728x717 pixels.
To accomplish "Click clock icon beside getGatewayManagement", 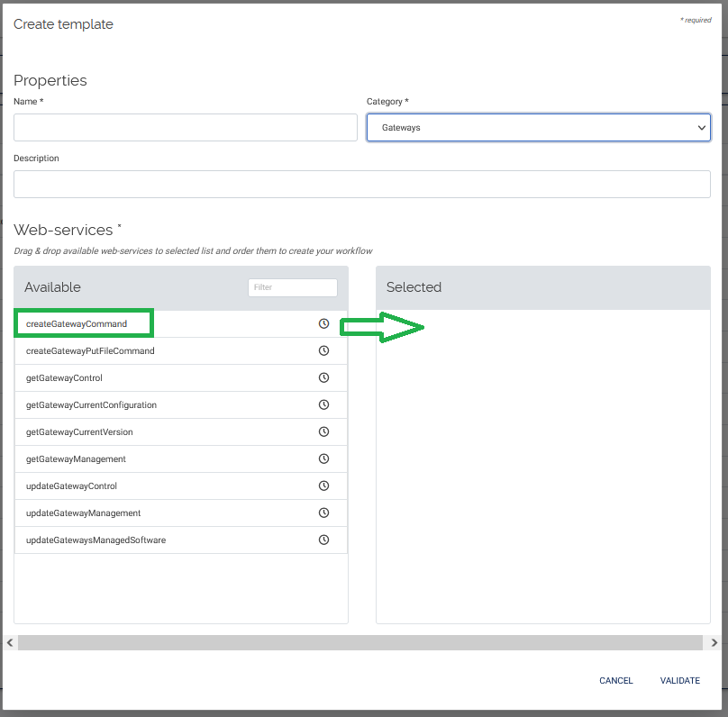I will point(324,458).
